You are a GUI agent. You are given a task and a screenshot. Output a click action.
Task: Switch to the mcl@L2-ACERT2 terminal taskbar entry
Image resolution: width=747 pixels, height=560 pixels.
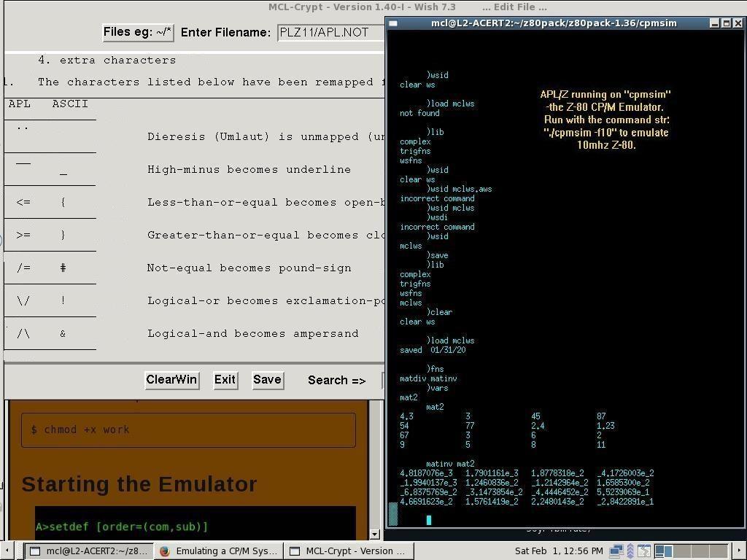pos(88,551)
